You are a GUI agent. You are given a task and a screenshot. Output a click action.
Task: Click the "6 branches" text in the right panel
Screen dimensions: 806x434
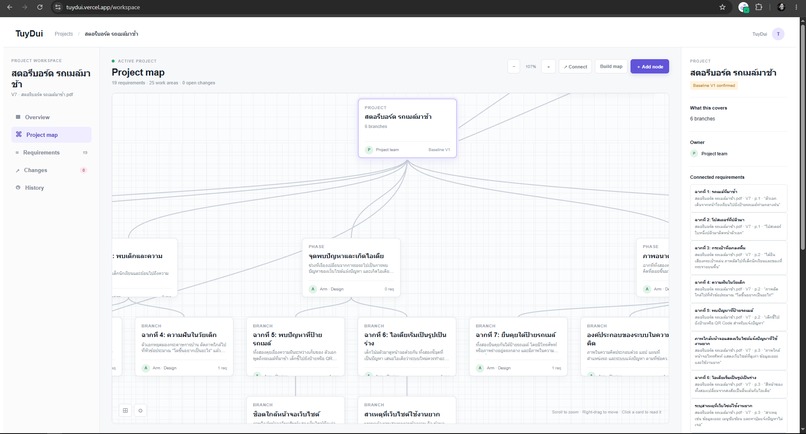tap(702, 119)
